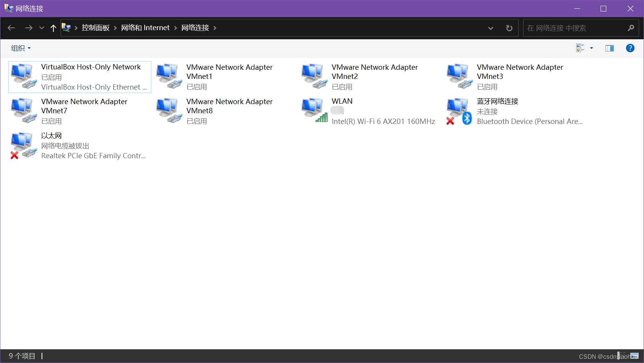Viewport: 644px width, 363px height.
Task: Open the recent locations dropdown arrow
Action: tap(42, 28)
